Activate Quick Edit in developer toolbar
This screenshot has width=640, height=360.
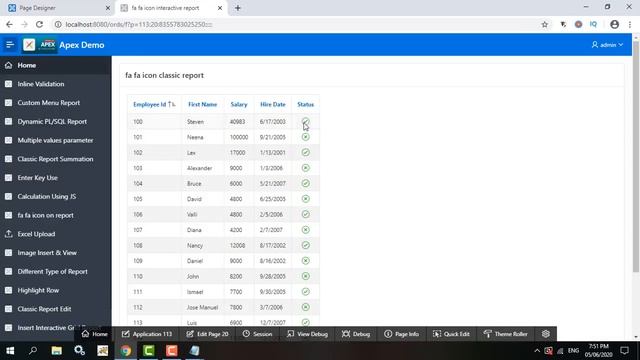click(x=451, y=334)
